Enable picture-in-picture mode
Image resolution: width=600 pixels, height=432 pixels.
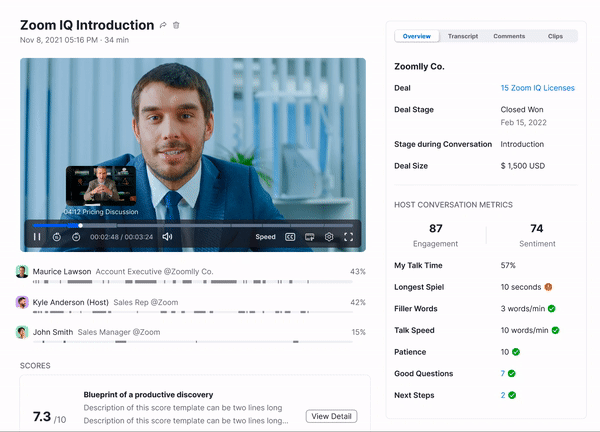coord(310,237)
